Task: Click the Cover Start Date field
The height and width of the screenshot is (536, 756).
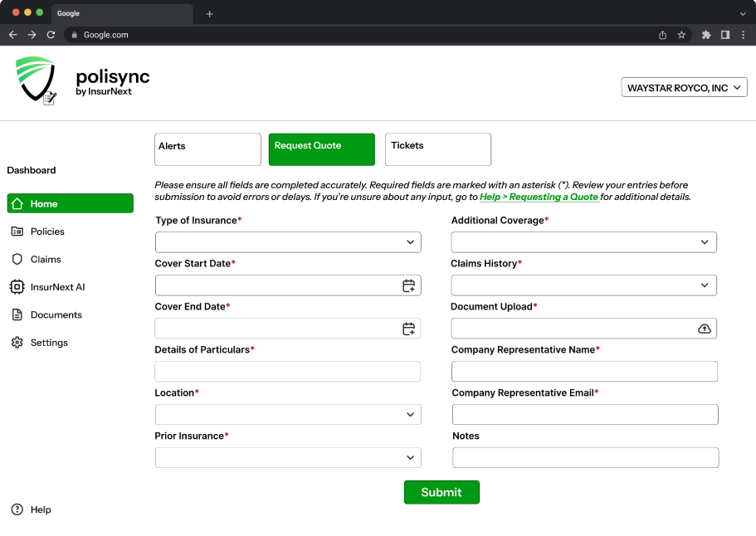Action: [x=288, y=285]
